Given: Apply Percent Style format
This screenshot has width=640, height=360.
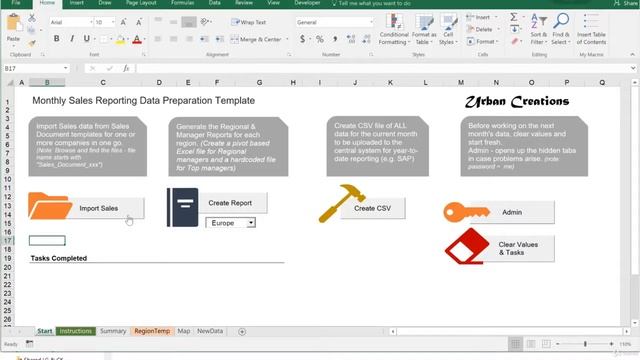Looking at the screenshot, I should tap(320, 39).
